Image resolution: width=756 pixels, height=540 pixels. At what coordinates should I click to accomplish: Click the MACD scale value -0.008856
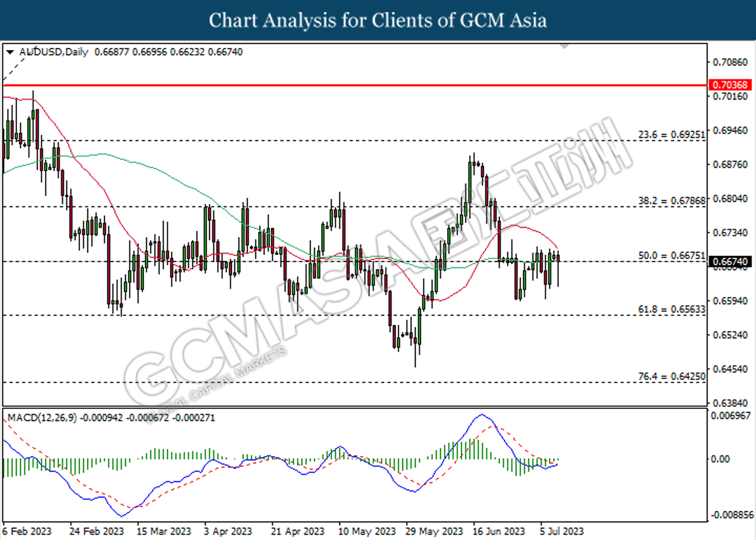[x=732, y=515]
